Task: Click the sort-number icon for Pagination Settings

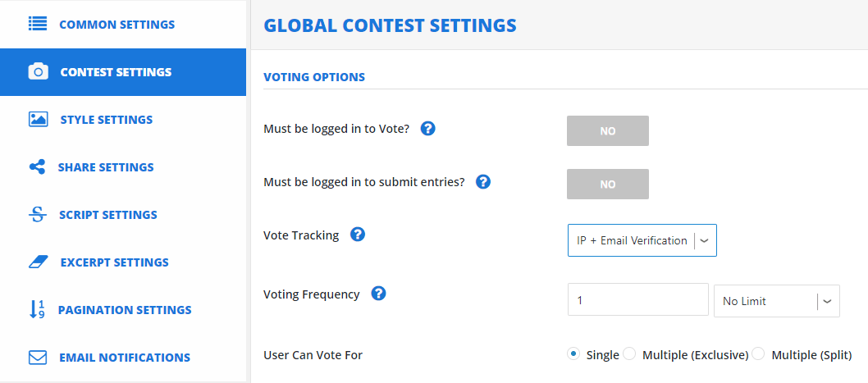Action: point(37,310)
